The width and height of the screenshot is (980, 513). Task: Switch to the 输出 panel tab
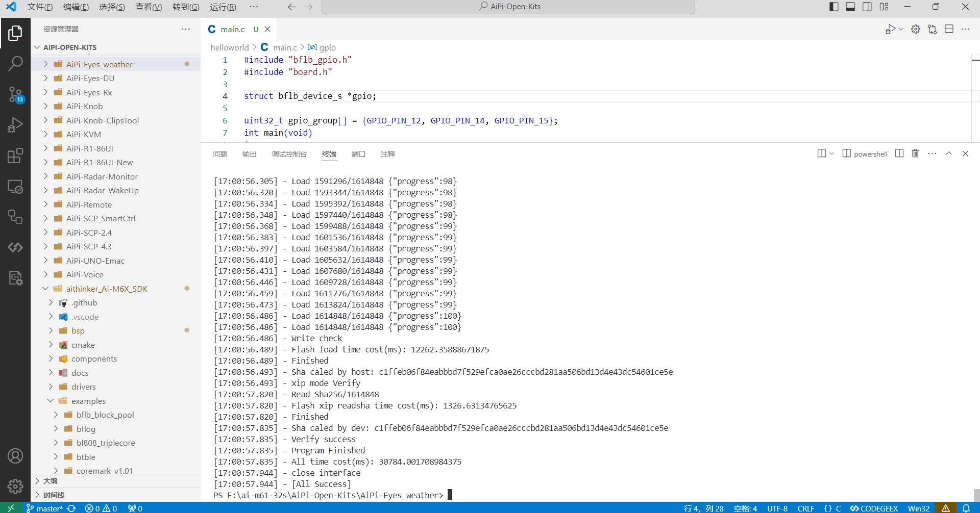[x=249, y=154]
